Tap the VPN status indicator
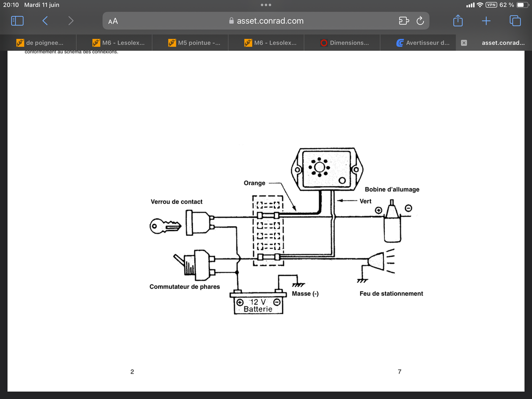 pos(491,5)
